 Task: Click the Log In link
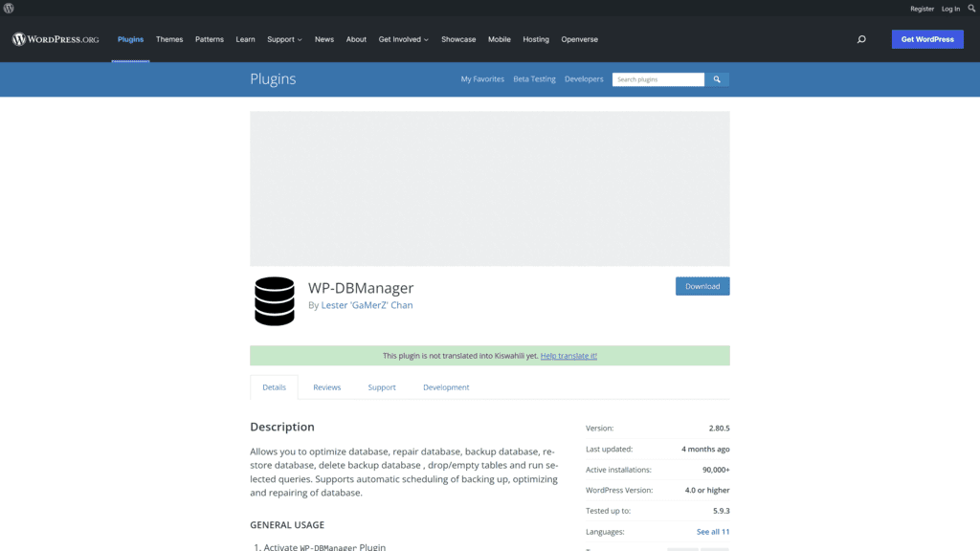click(950, 9)
